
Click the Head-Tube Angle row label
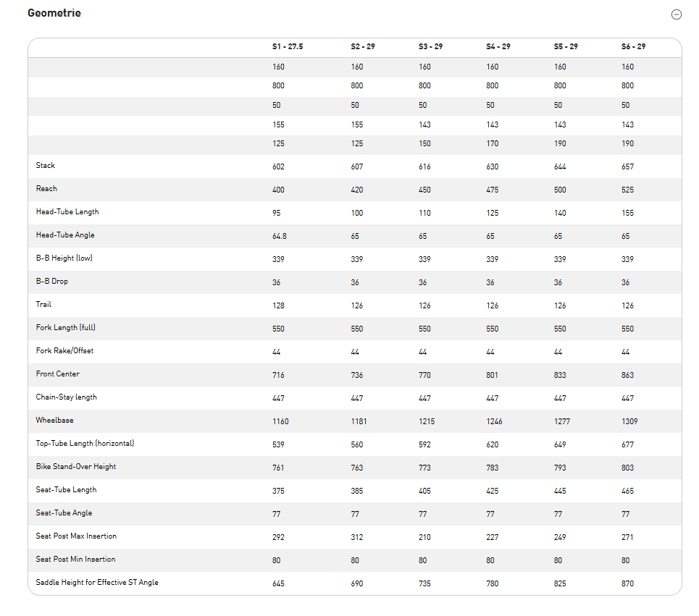tap(65, 235)
